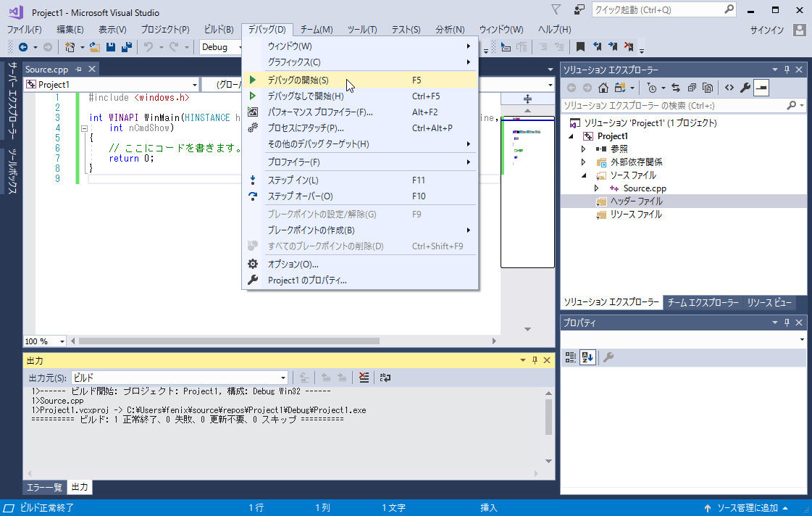Click the account avatar icon next to サインイン
The width and height of the screenshot is (812, 516).
[799, 30]
